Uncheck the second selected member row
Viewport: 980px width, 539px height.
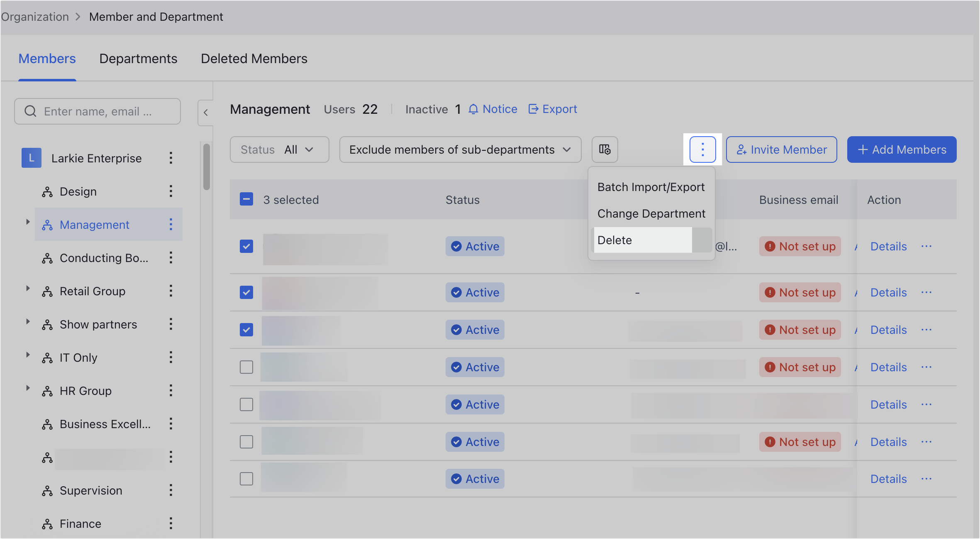pos(246,292)
